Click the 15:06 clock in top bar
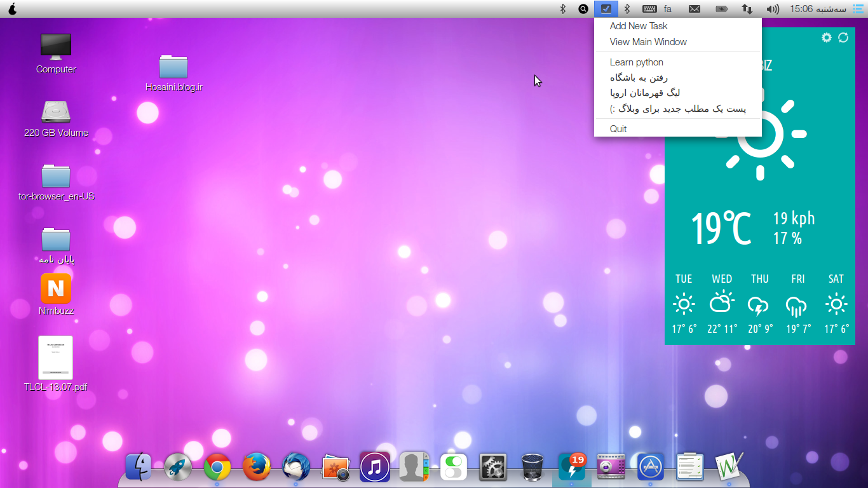This screenshot has width=868, height=488. pos(801,9)
